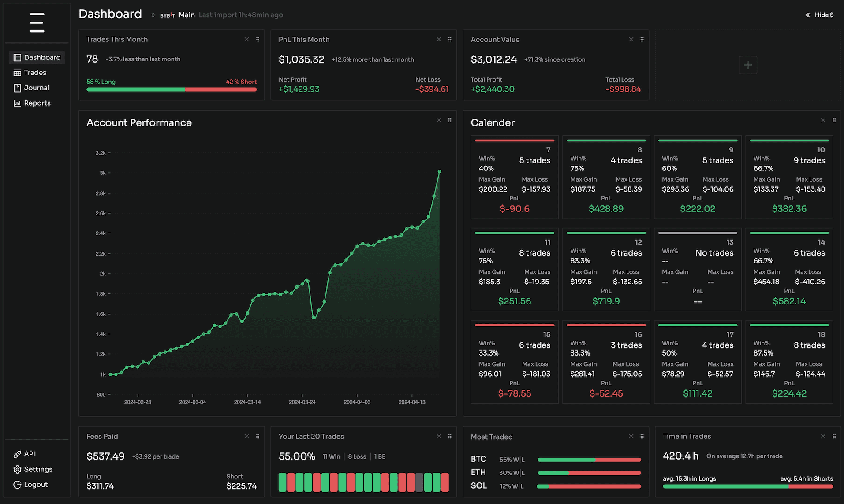Click Account Performance grip icon
Image resolution: width=844 pixels, height=504 pixels.
click(x=450, y=120)
